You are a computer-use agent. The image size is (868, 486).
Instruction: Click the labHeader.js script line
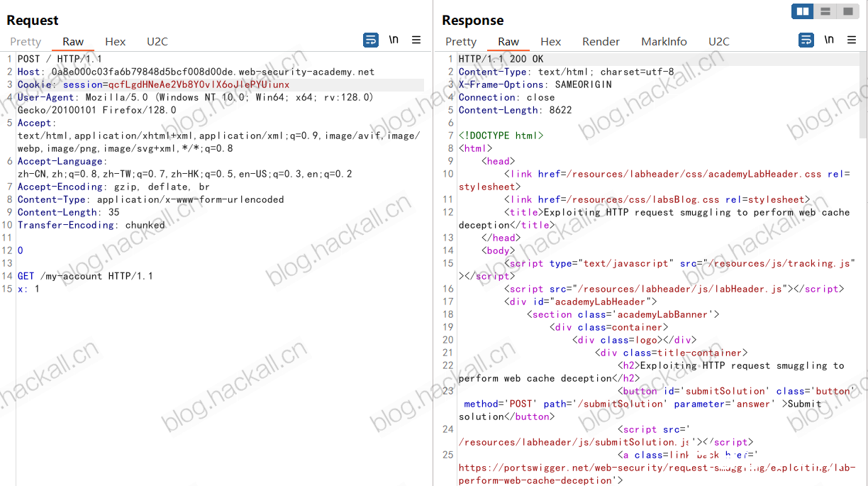click(674, 289)
